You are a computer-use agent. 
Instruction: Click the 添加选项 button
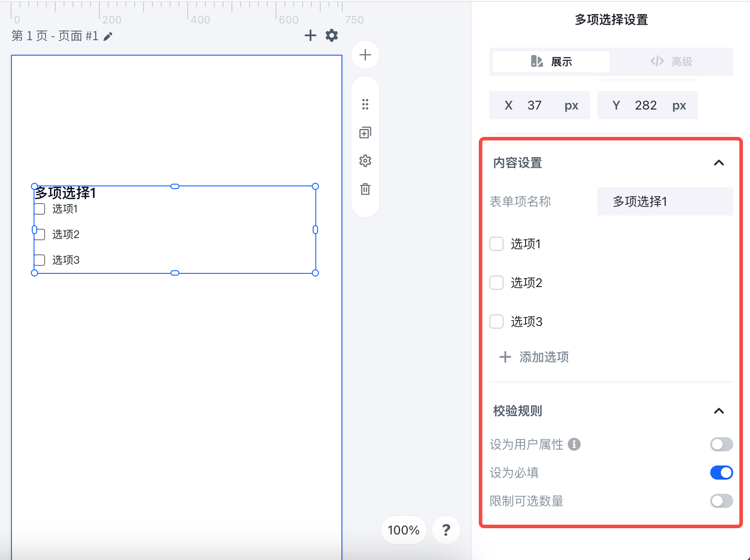click(x=534, y=357)
